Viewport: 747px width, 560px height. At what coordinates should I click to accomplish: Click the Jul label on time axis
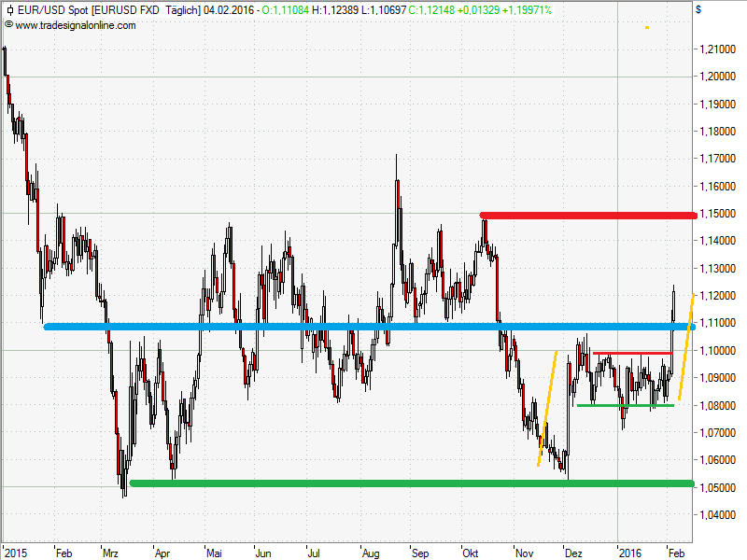314,553
